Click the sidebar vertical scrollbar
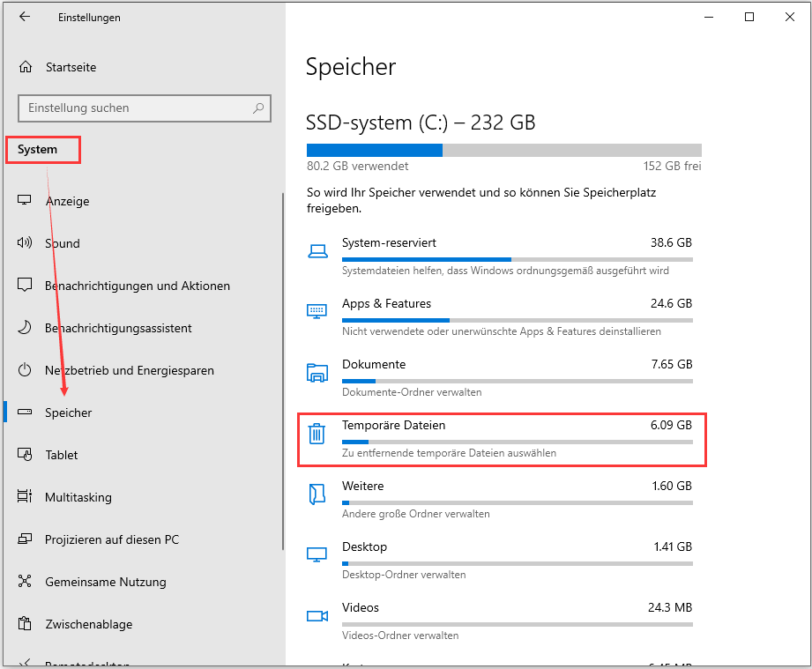Viewport: 812px width, 669px height. coord(283,371)
